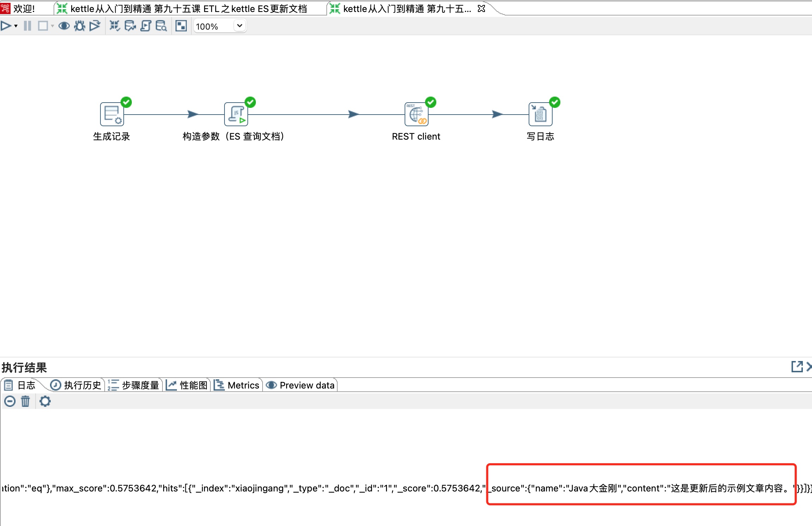Click the Preview transformation eye icon

[64, 26]
